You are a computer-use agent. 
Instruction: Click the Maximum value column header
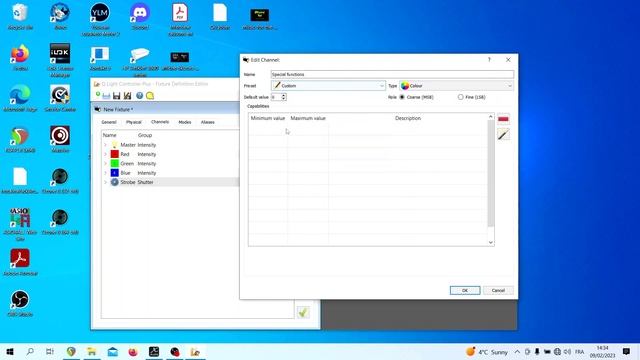coord(308,118)
